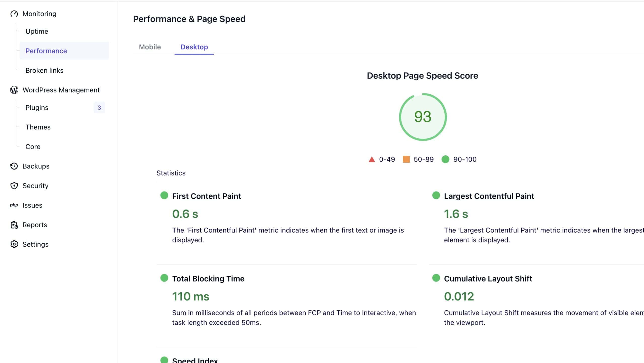Switch to the Mobile tab
The height and width of the screenshot is (363, 644).
coord(150,47)
